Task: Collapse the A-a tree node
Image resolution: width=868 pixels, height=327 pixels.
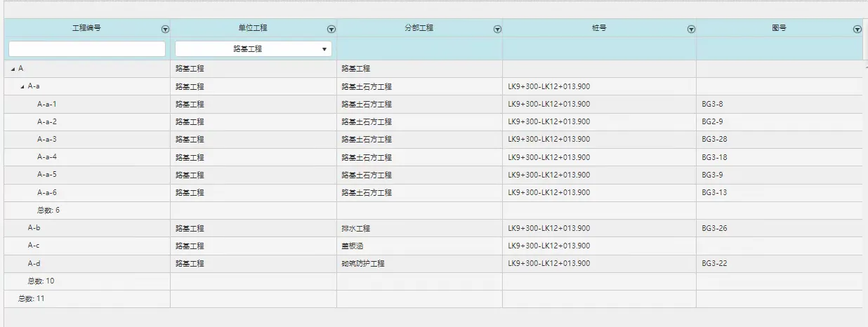Action: tap(22, 86)
